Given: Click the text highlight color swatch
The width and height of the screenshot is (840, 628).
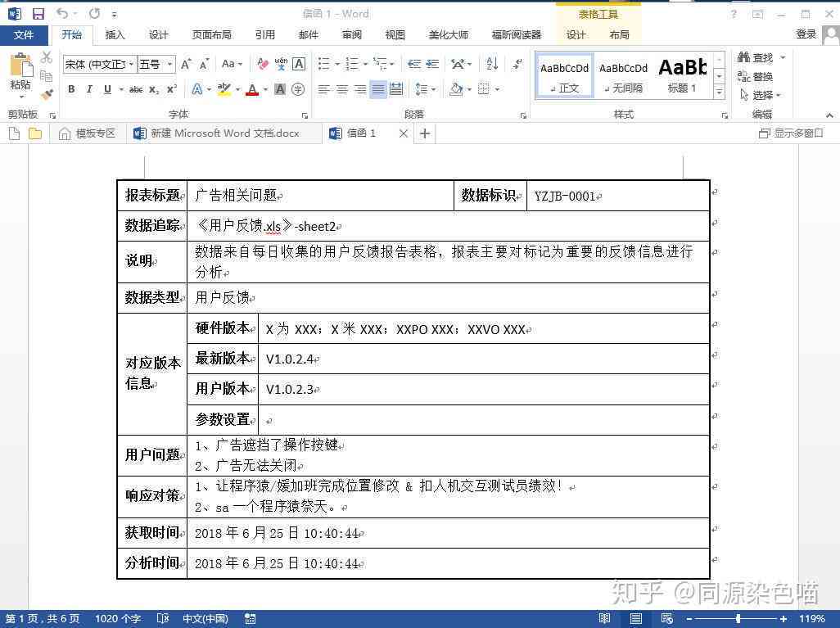Looking at the screenshot, I should pos(224,89).
